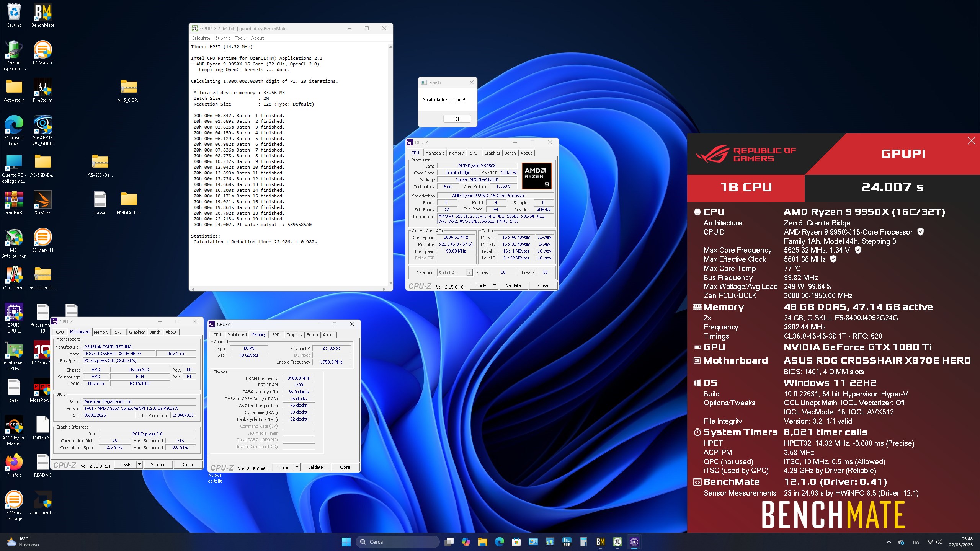Open the CPUID CPU-Z desktop shortcut

click(x=14, y=318)
